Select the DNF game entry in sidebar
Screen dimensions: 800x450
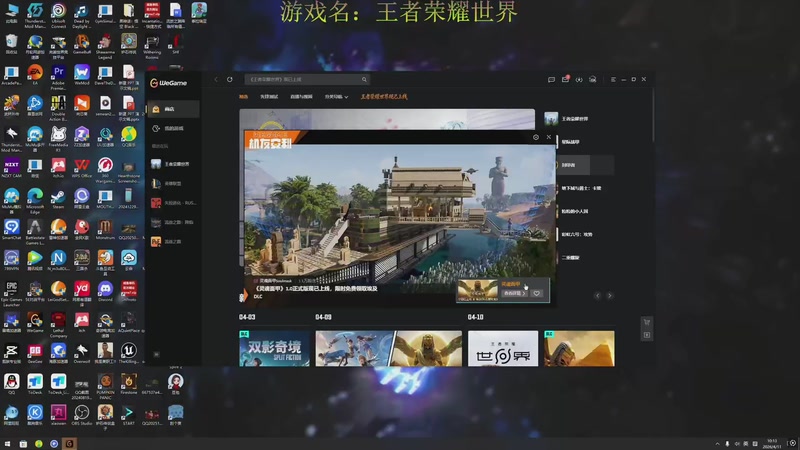(173, 241)
